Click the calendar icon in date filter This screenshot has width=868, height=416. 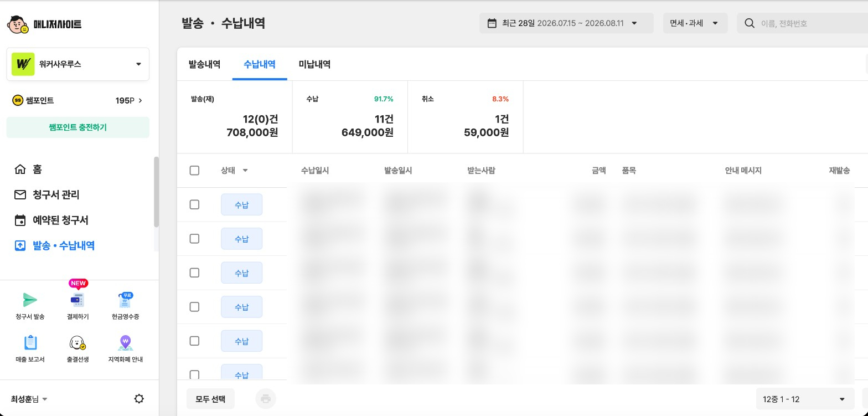[492, 23]
